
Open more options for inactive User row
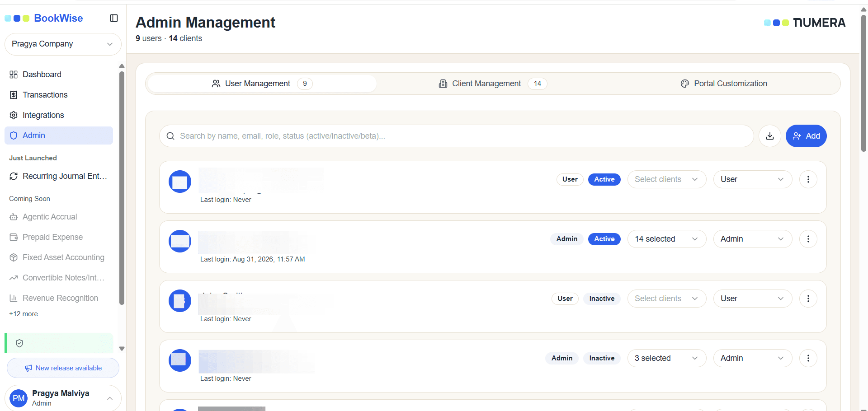click(x=808, y=299)
